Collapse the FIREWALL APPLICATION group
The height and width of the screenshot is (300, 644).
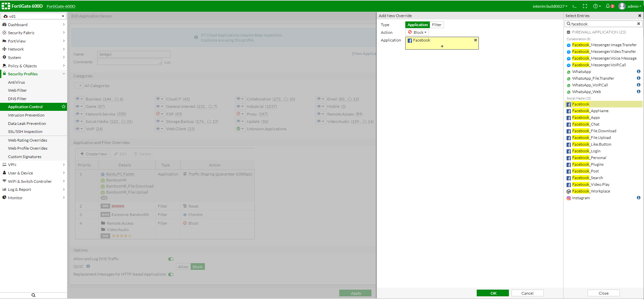[569, 32]
